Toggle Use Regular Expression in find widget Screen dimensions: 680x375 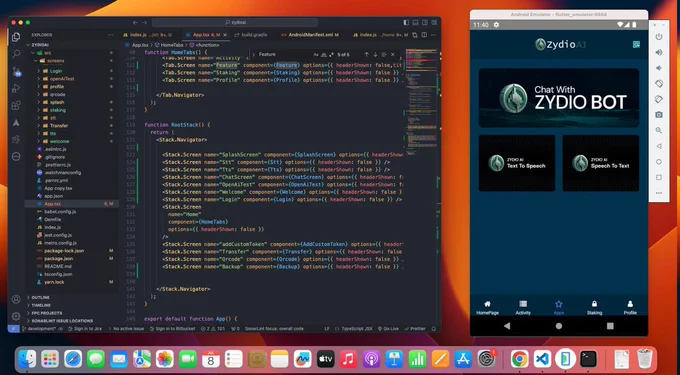(332, 55)
